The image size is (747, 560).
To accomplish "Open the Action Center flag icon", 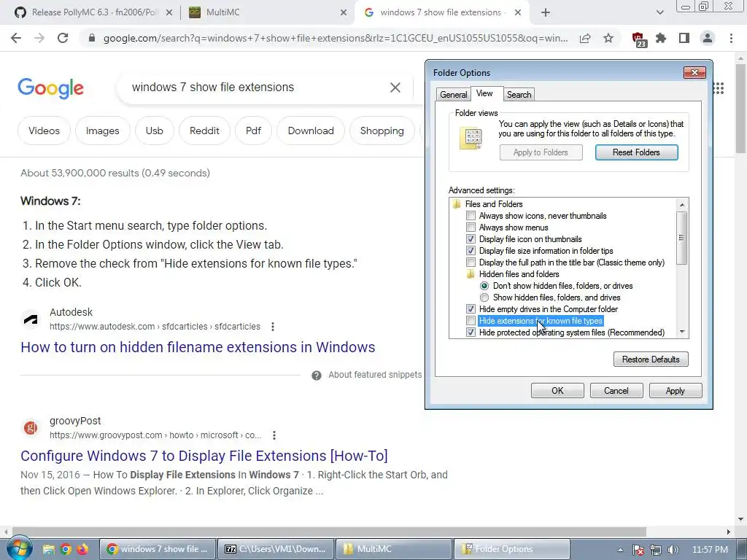I will 638,550.
